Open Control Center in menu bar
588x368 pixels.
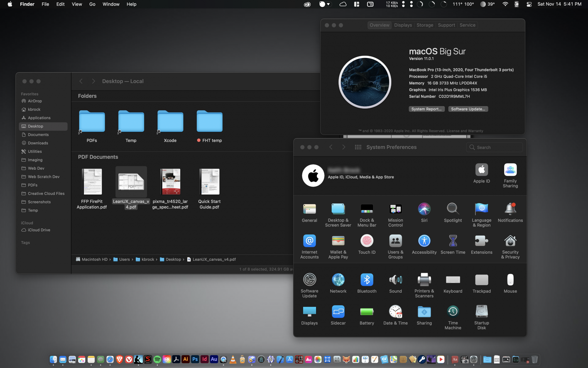[529, 4]
